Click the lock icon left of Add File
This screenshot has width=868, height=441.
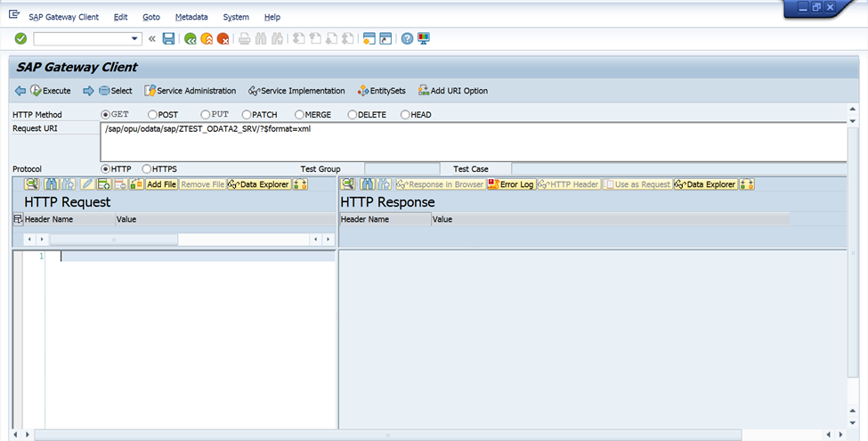136,184
